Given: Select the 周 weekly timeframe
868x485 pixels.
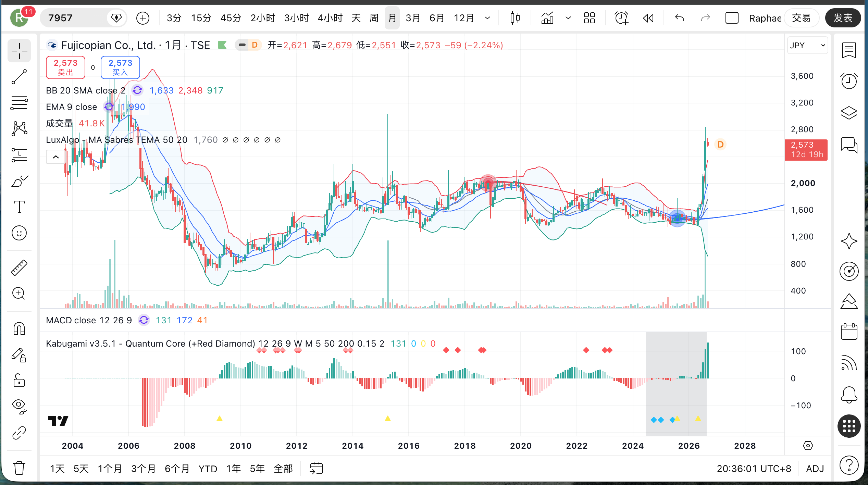Looking at the screenshot, I should pos(374,18).
